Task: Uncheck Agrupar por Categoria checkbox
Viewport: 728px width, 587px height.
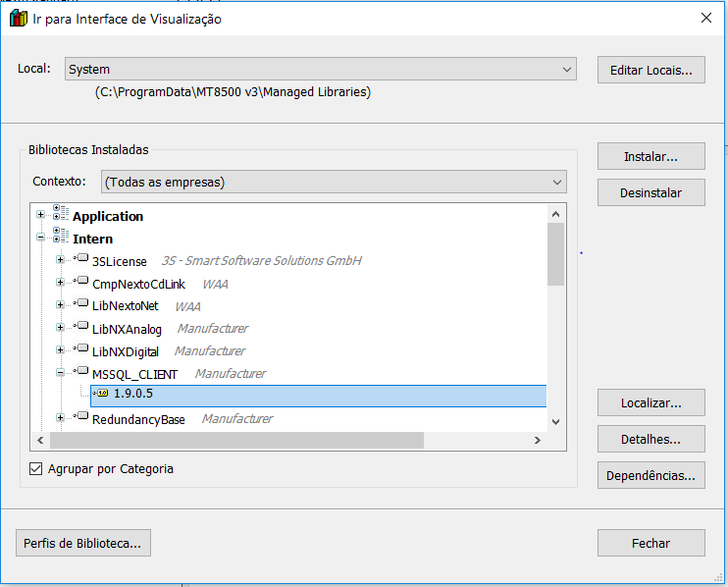Action: coord(37,469)
